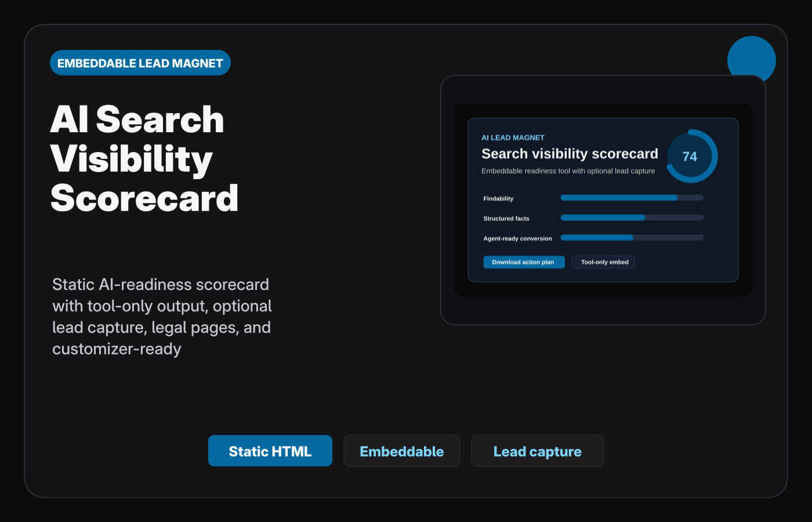Click the Embeddable readiness tool subtitle
Image resolution: width=812 pixels, height=522 pixels.
(x=568, y=171)
